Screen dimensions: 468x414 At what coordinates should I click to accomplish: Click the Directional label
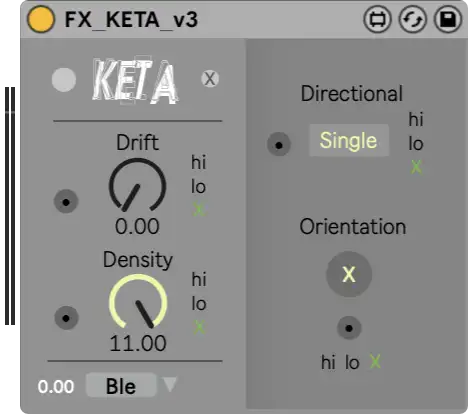352,93
